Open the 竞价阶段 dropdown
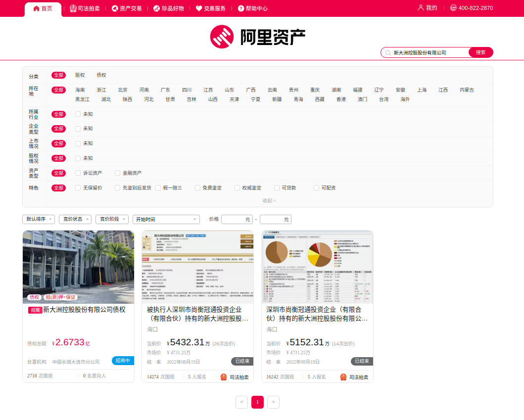This screenshot has height=420, width=524. coord(112,219)
